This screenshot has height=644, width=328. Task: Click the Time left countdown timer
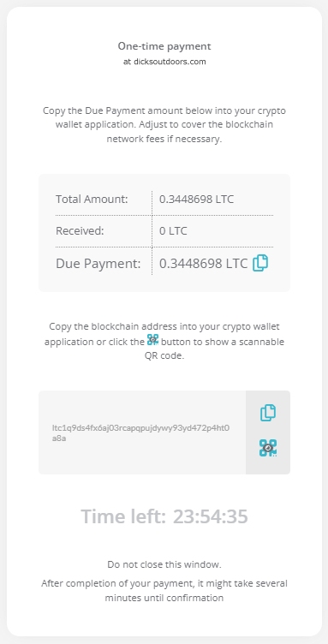pyautogui.click(x=164, y=516)
